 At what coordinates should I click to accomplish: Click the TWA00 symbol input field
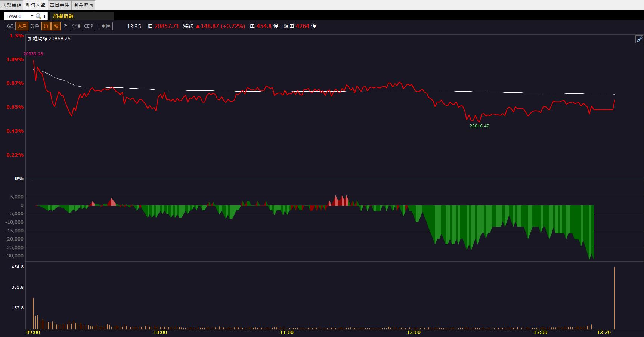17,16
